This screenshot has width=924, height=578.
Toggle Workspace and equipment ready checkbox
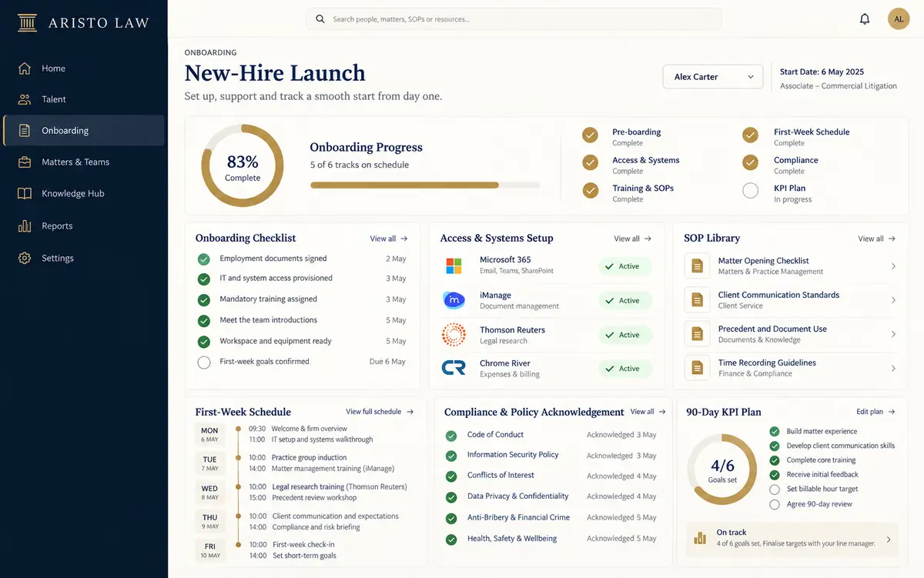[204, 342]
